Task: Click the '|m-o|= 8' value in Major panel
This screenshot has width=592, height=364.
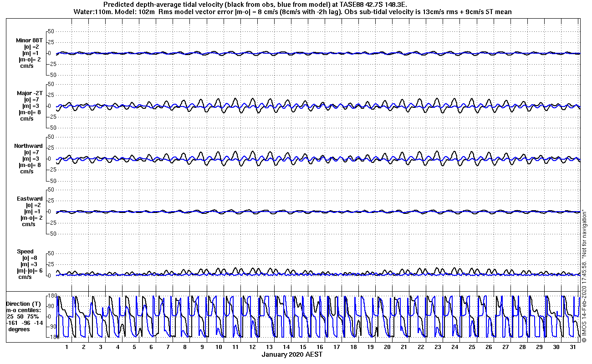Action: point(30,112)
